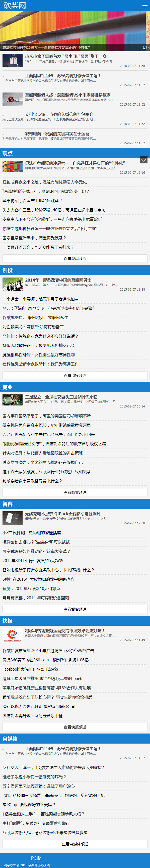150x868 pixels.
Task: Click 查看快报频道 button
Action: click(75, 727)
